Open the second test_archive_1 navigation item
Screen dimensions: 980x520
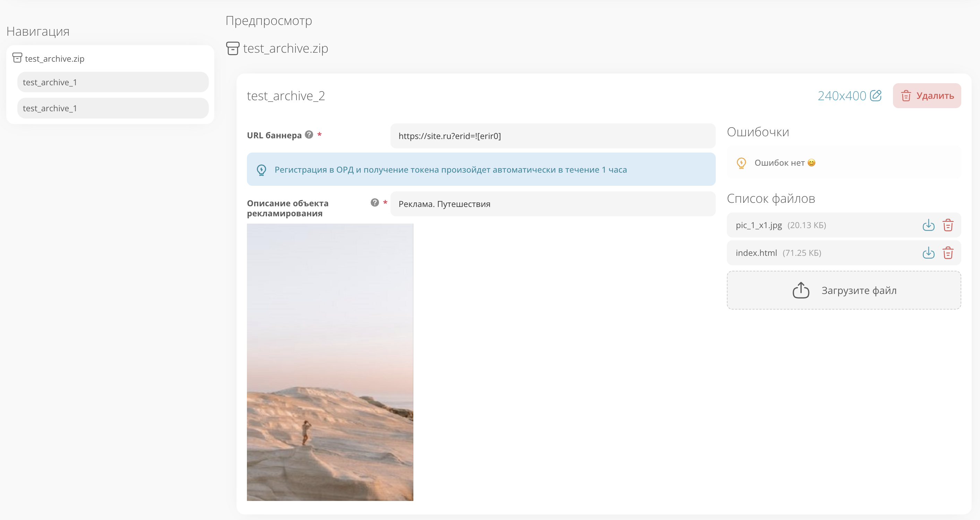coord(113,109)
